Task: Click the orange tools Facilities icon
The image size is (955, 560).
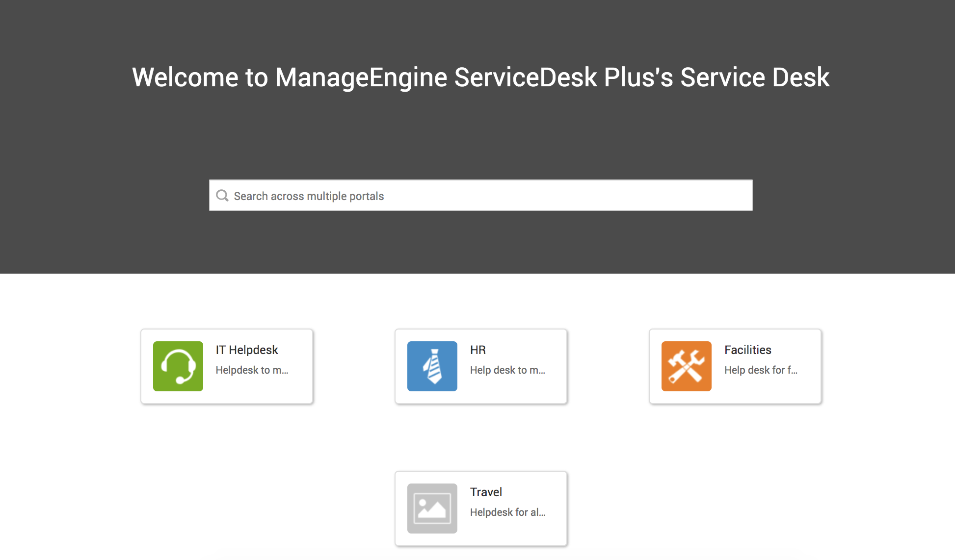Action: 686,366
